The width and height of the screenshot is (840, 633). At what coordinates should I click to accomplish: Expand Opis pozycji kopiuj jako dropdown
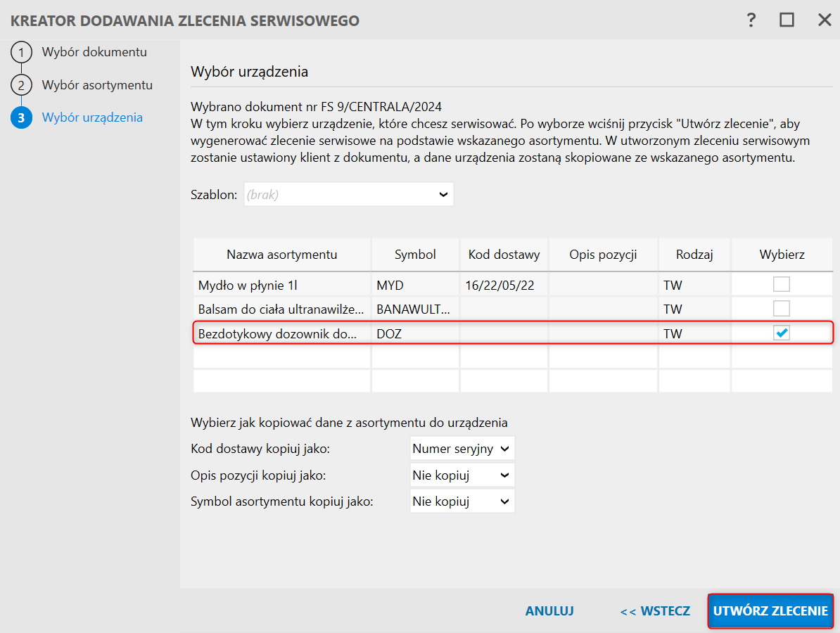(x=462, y=475)
